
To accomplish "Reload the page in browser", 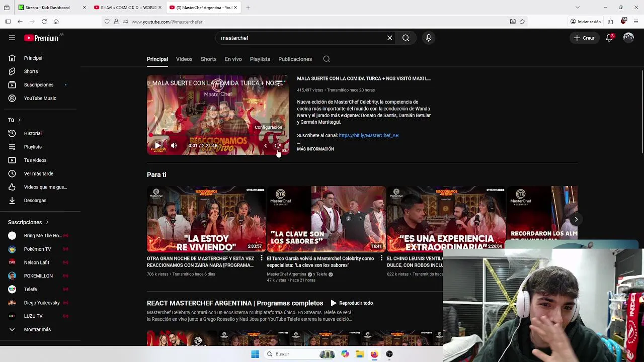I will pyautogui.click(x=44, y=22).
